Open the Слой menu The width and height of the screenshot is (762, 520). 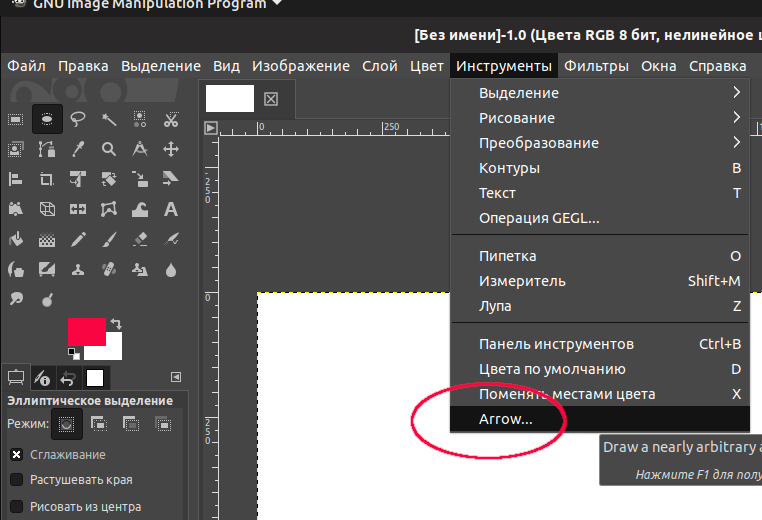coord(380,66)
